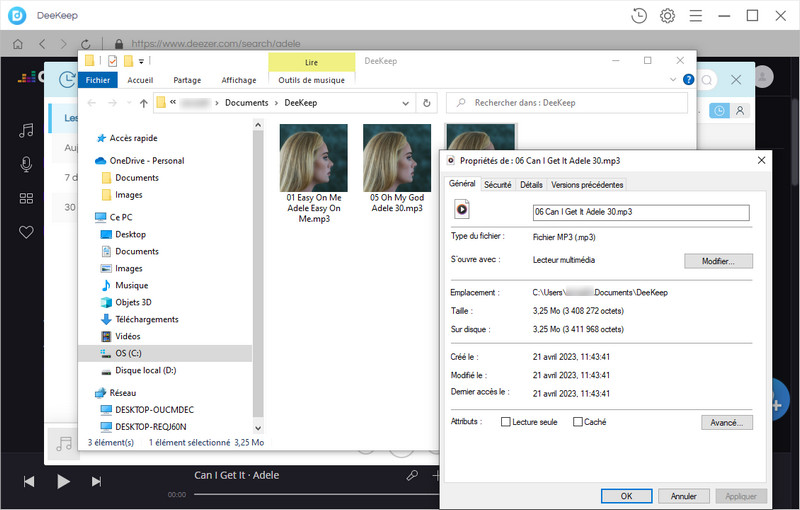Click the Avancé... button

tap(727, 422)
